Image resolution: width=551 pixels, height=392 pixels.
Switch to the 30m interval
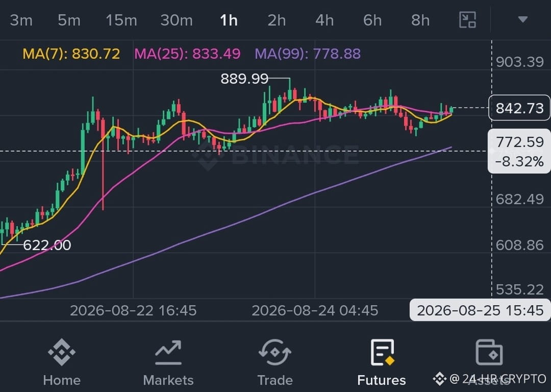click(177, 20)
